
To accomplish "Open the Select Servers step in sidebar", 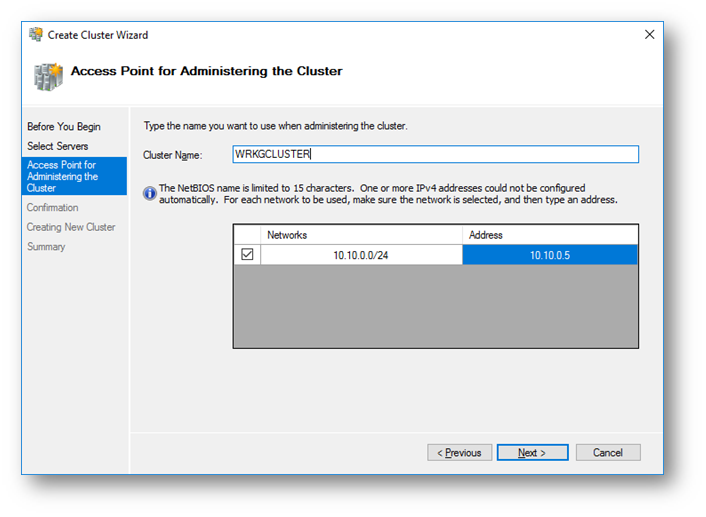I will (58, 146).
